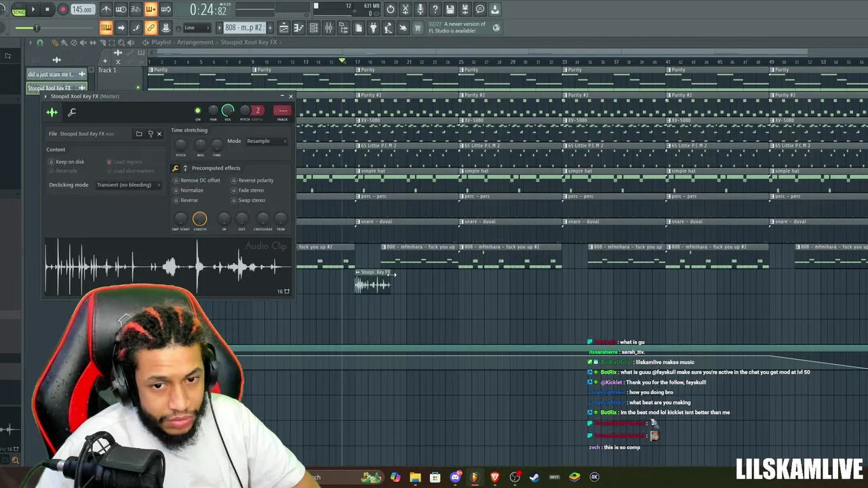Adjust the master volume slider
This screenshot has width=868, height=488.
pyautogui.click(x=35, y=28)
